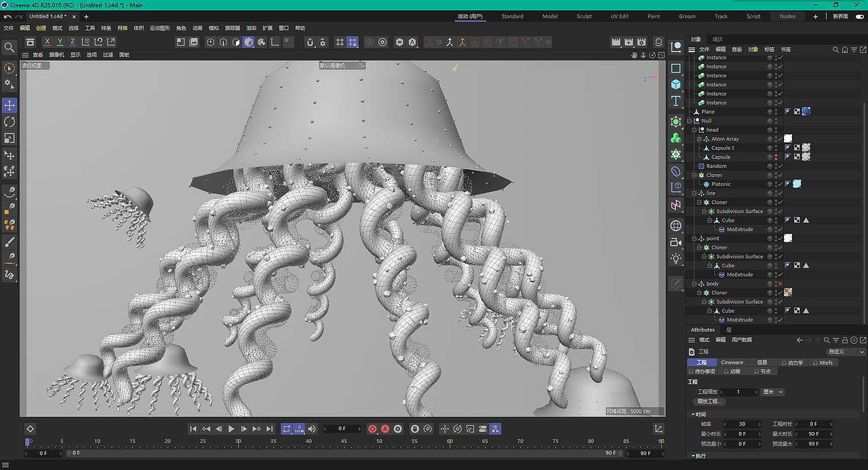868x470 pixels.
Task: Click the render clapperboard icon in top toolbar
Action: click(x=616, y=42)
